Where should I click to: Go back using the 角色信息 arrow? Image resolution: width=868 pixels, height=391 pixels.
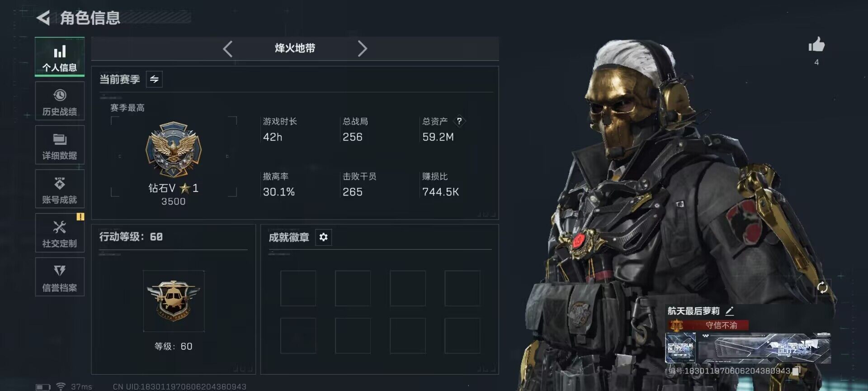tap(43, 18)
